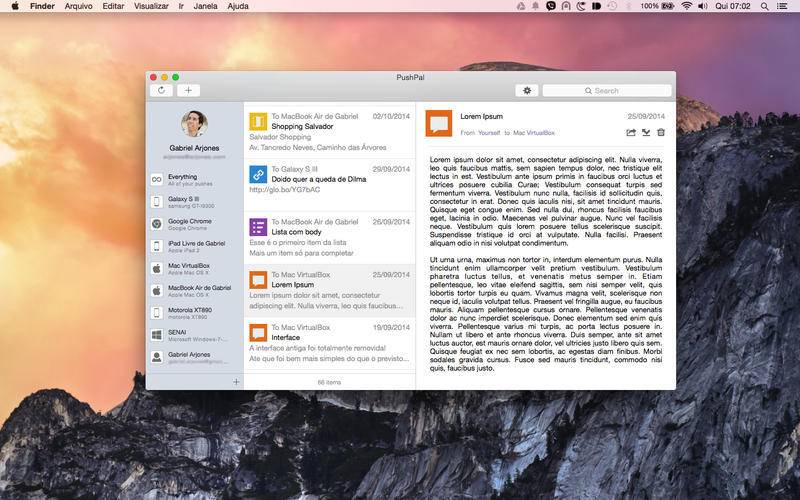The image size is (800, 500).
Task: Click the Mac VirtualBox recipient link
Action: 534,133
